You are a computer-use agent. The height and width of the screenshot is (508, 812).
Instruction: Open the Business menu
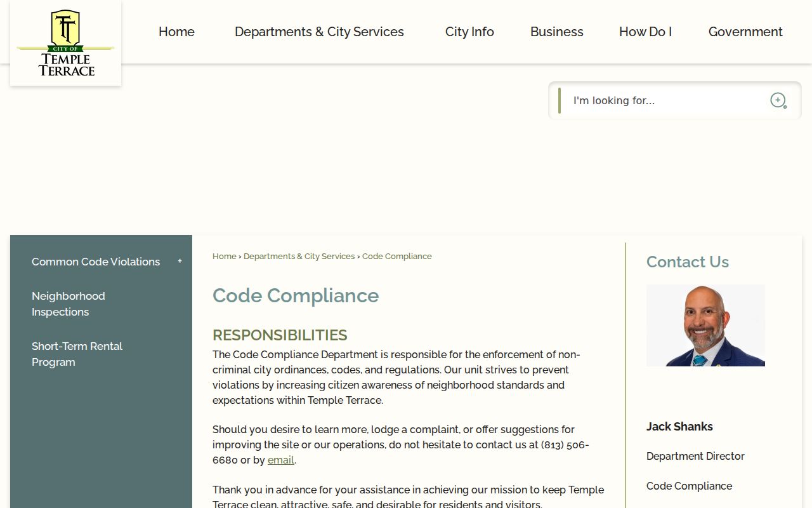click(x=557, y=32)
